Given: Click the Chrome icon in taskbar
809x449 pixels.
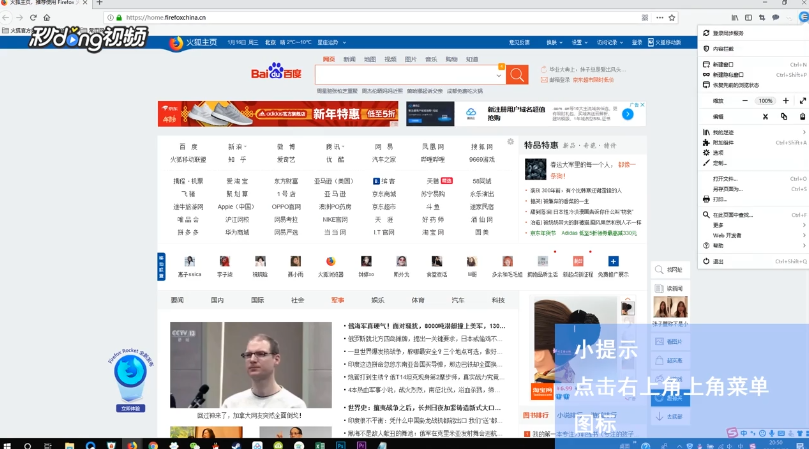Looking at the screenshot, I should (x=153, y=445).
